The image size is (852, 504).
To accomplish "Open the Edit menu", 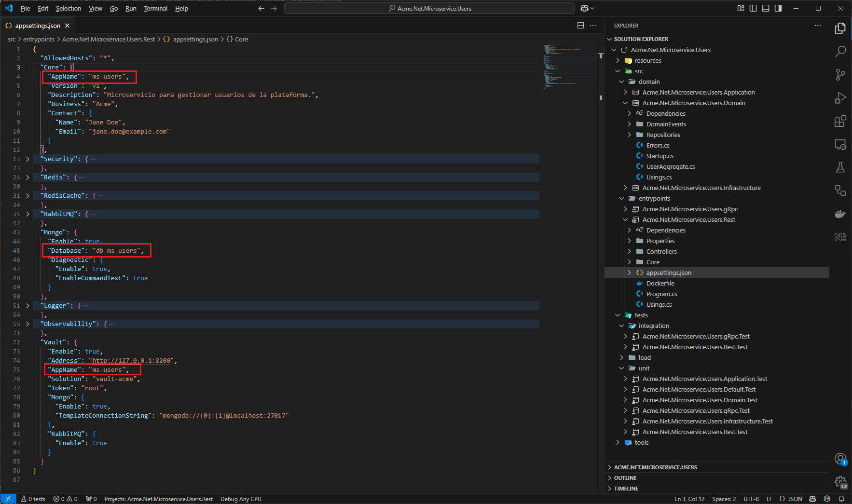I will pyautogui.click(x=43, y=8).
